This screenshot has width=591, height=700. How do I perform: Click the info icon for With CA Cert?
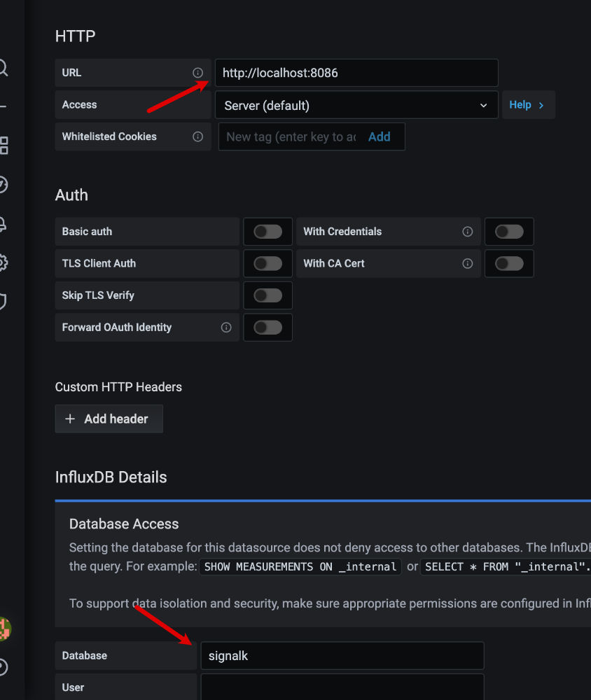pos(468,264)
